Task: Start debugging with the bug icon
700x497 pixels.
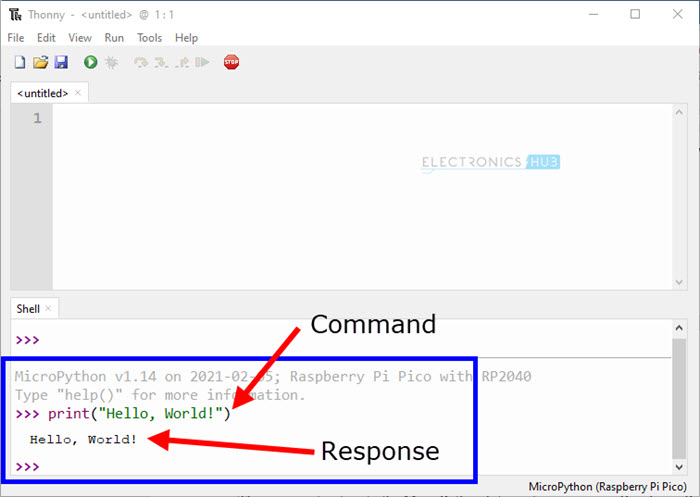Action: coord(111,62)
